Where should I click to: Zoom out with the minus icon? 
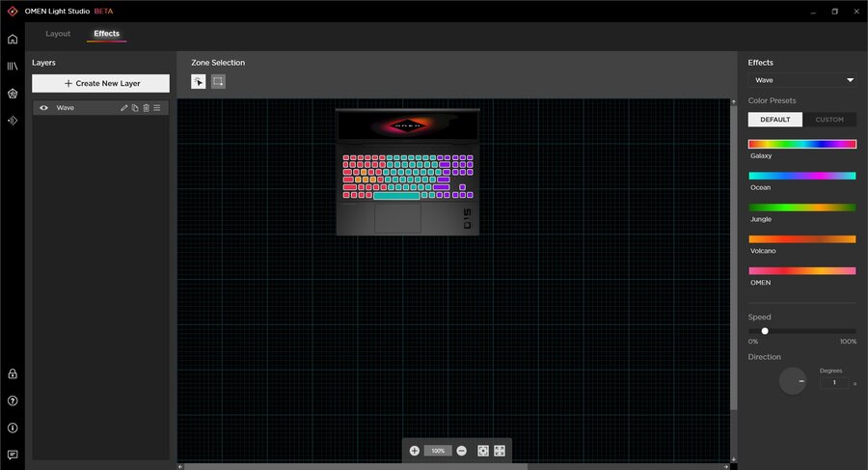462,451
